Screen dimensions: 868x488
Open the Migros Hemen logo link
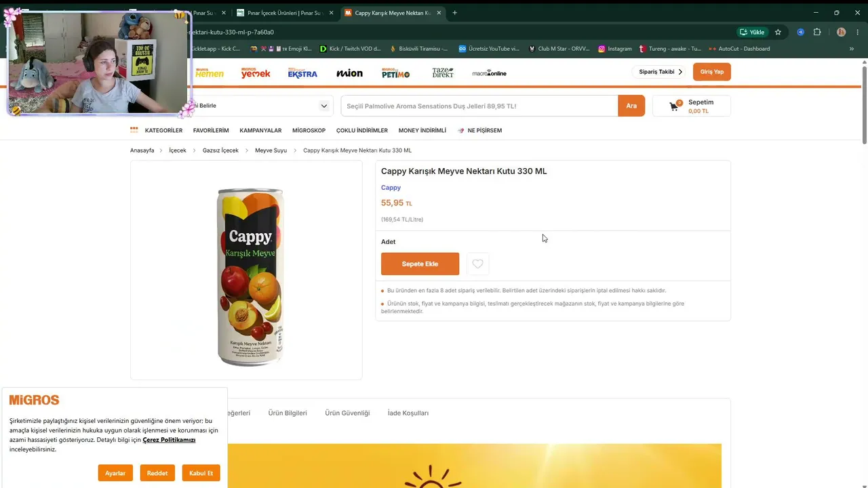[209, 73]
